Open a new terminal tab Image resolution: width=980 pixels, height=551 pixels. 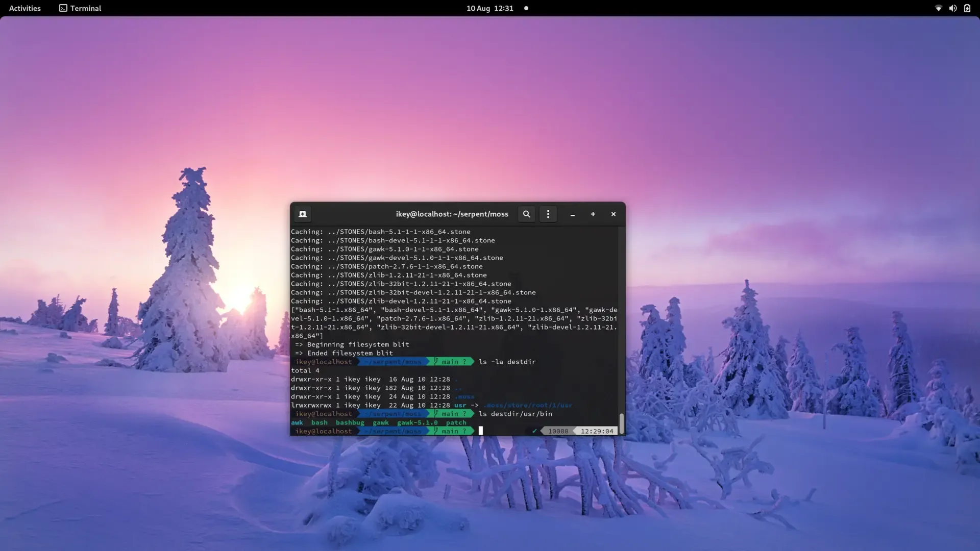[303, 214]
